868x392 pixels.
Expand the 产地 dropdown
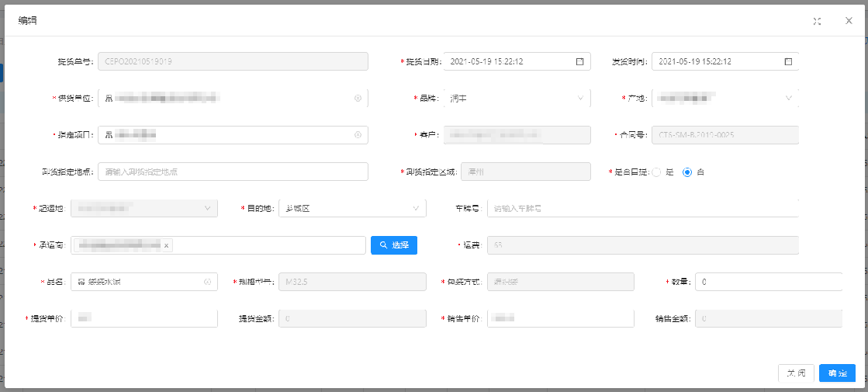[725, 98]
